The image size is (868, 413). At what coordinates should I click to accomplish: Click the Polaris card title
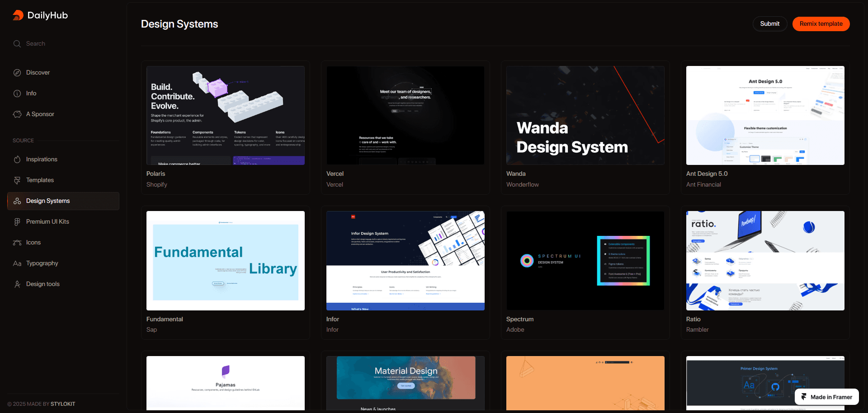pyautogui.click(x=156, y=174)
